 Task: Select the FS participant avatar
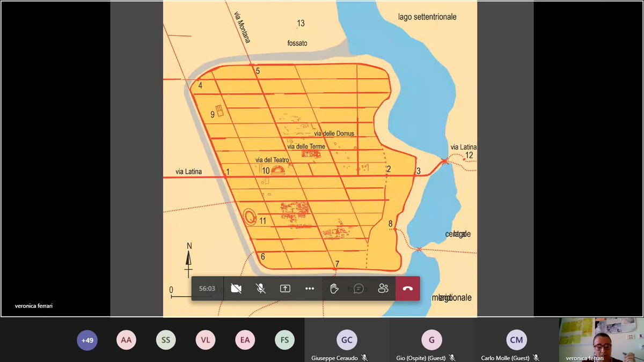(285, 340)
